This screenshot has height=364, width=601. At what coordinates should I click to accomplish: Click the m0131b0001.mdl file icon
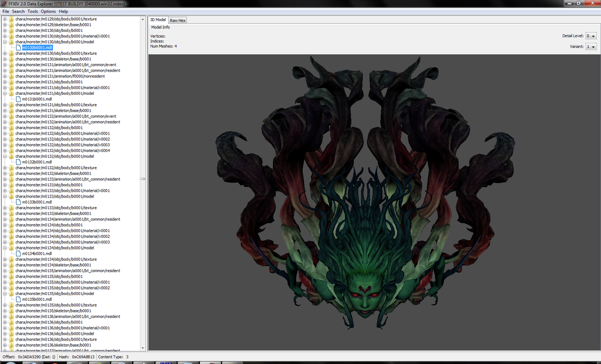(18, 99)
